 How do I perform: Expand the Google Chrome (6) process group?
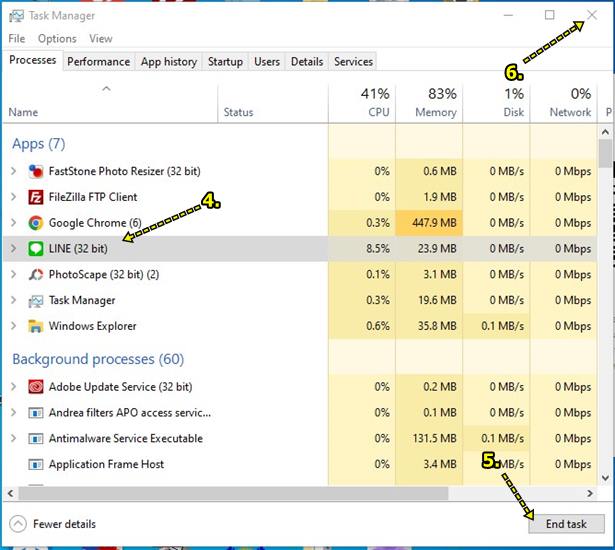pyautogui.click(x=14, y=223)
